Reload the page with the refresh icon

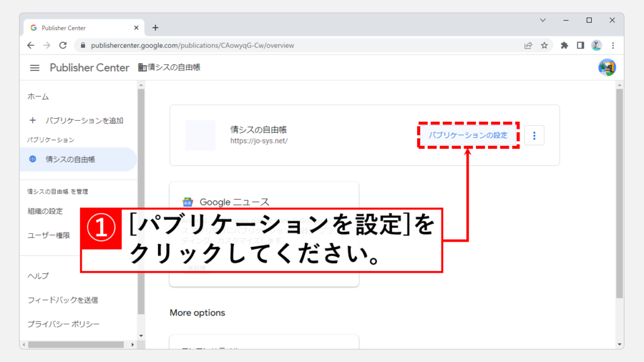[63, 45]
